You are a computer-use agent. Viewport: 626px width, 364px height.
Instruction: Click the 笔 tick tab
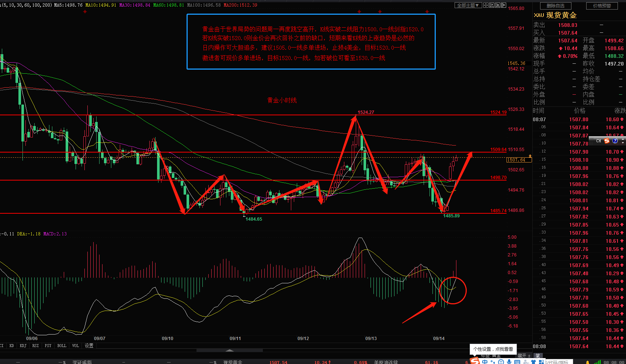(x=538, y=356)
